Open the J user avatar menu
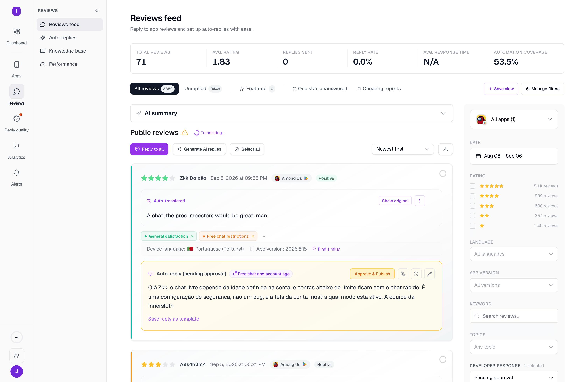Screen dimensions: 588x382 (17, 371)
